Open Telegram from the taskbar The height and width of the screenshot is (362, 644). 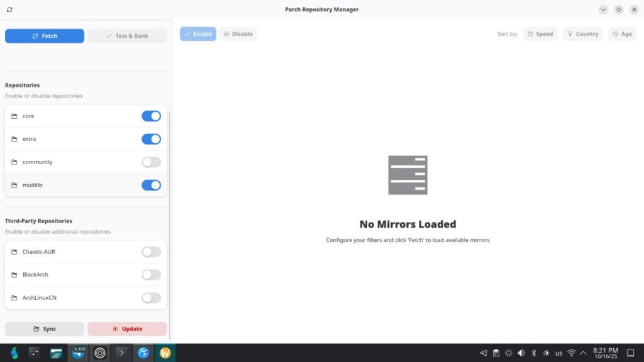79,353
